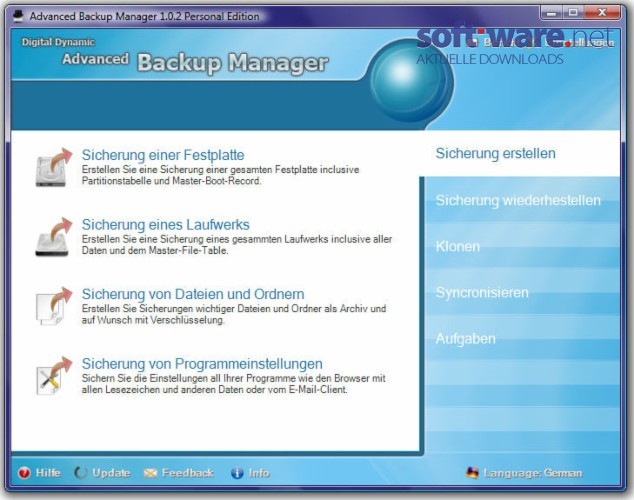
Task: Open Sicherung eines Laufwerks
Action: 165,224
